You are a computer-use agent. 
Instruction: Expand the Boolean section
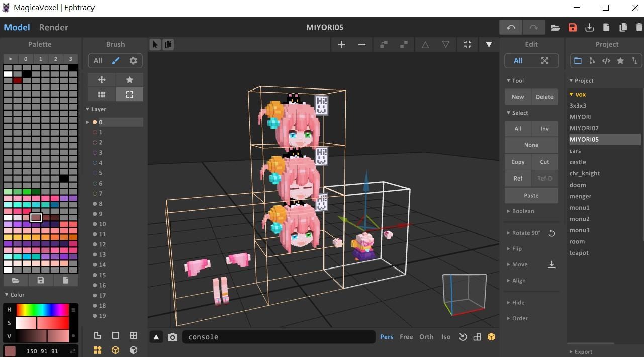coord(520,211)
